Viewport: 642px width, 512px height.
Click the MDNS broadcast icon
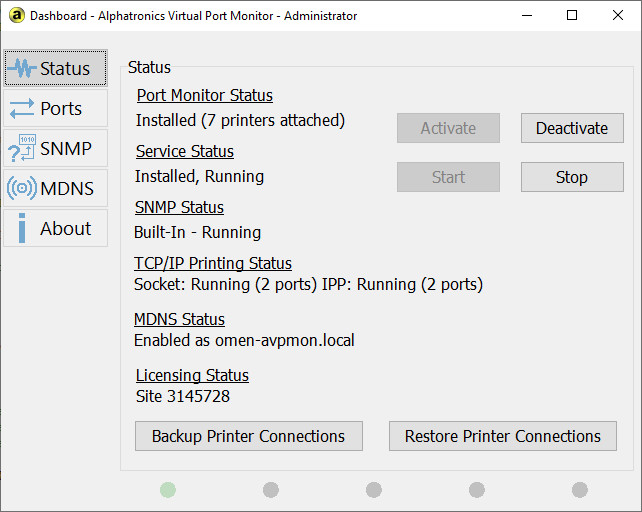coord(22,188)
